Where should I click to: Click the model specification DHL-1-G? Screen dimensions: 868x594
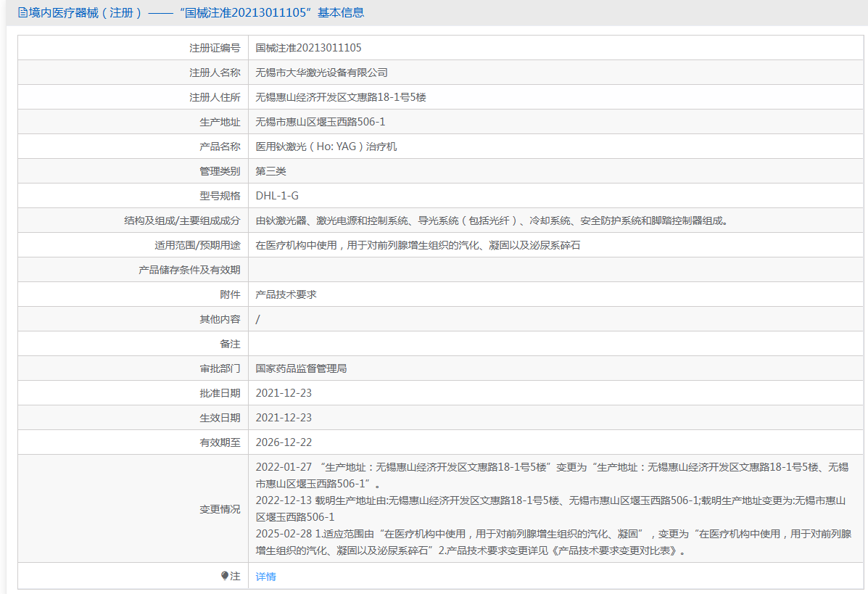pos(277,196)
